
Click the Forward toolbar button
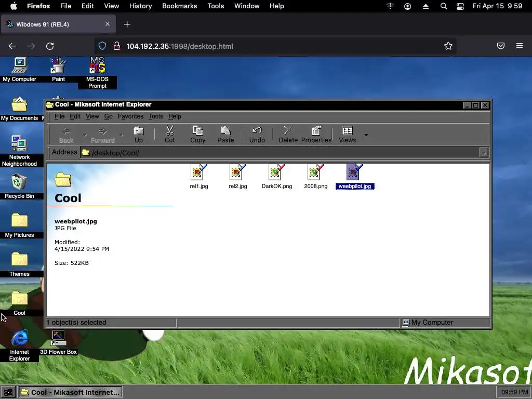pos(102,135)
